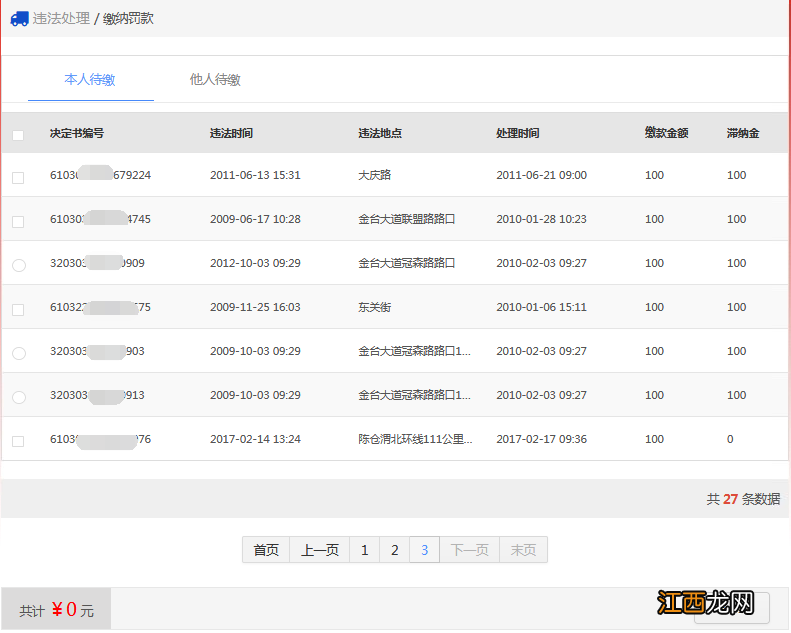Click location 金台大道联盟路路口
This screenshot has height=633, width=791.
tap(407, 219)
